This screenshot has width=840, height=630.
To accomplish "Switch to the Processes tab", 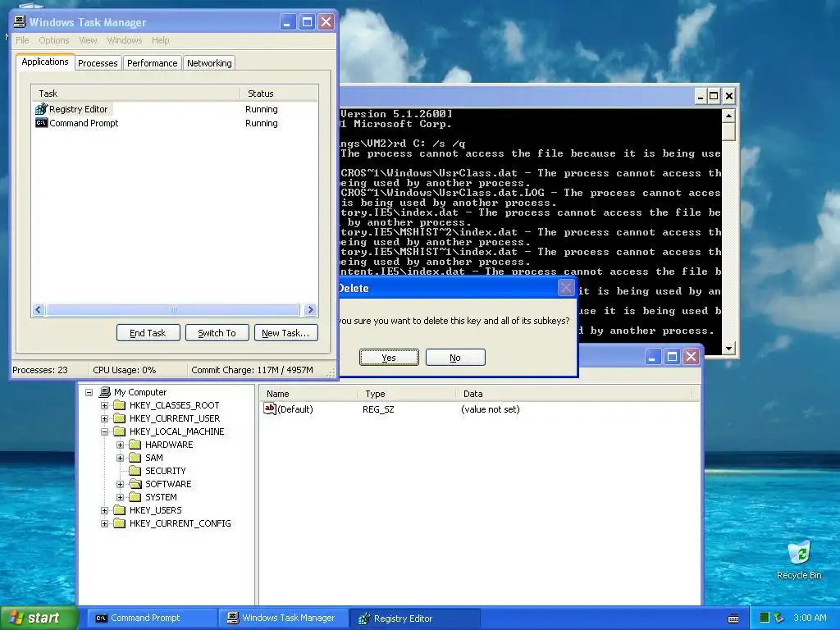I will pyautogui.click(x=98, y=63).
